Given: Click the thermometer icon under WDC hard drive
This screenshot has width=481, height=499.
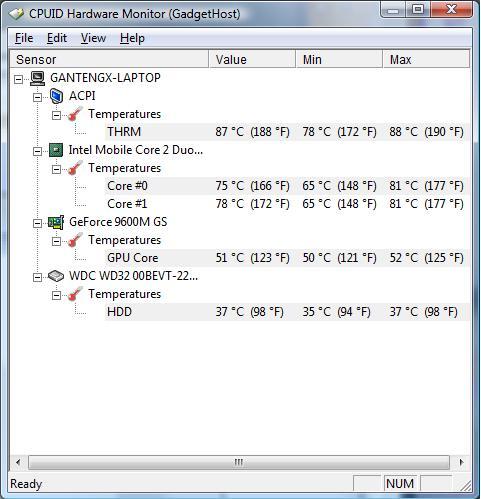Looking at the screenshot, I should click(75, 294).
